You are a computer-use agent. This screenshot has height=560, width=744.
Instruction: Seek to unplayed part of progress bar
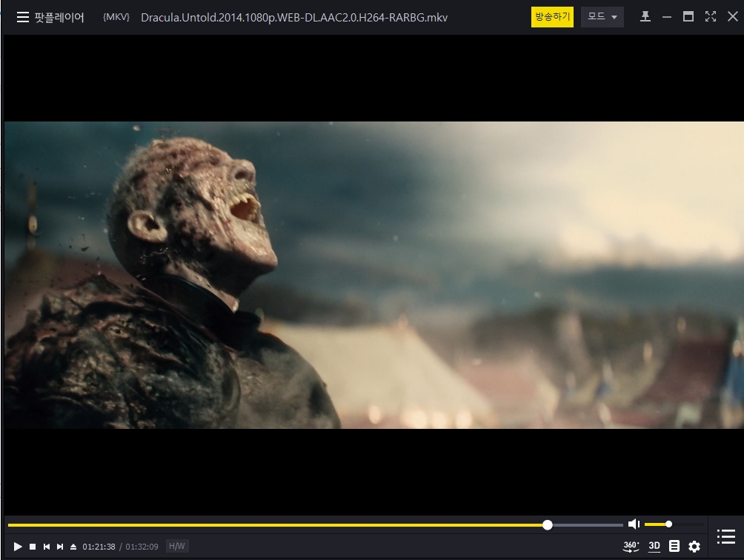pos(588,525)
